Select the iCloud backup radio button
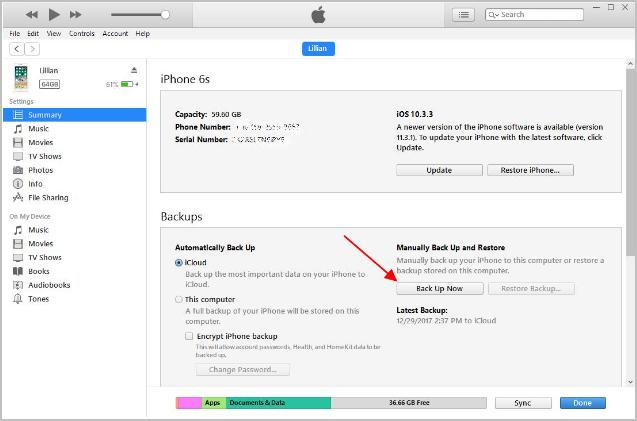Image resolution: width=637 pixels, height=421 pixels. tap(178, 263)
